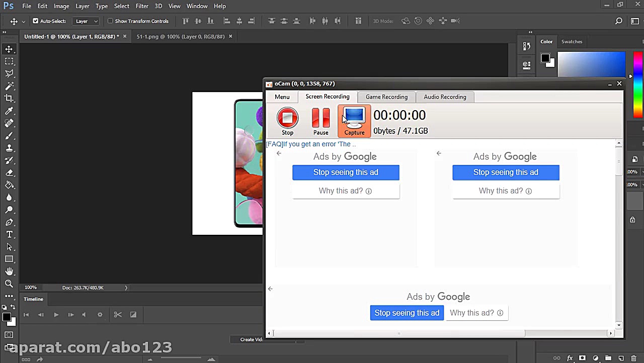This screenshot has width=644, height=363.
Task: Click Timeline play button
Action: pyautogui.click(x=56, y=315)
